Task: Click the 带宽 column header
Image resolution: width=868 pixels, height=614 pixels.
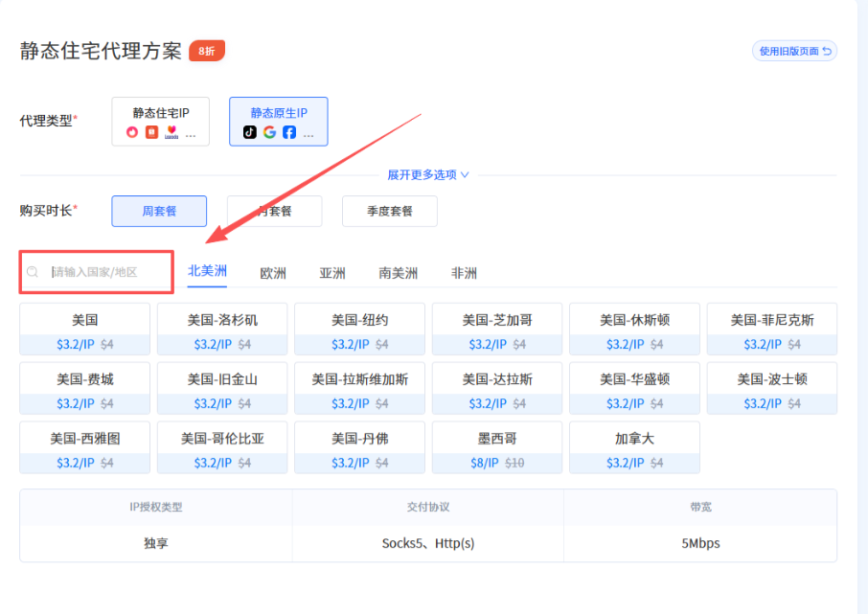Action: pos(700,507)
